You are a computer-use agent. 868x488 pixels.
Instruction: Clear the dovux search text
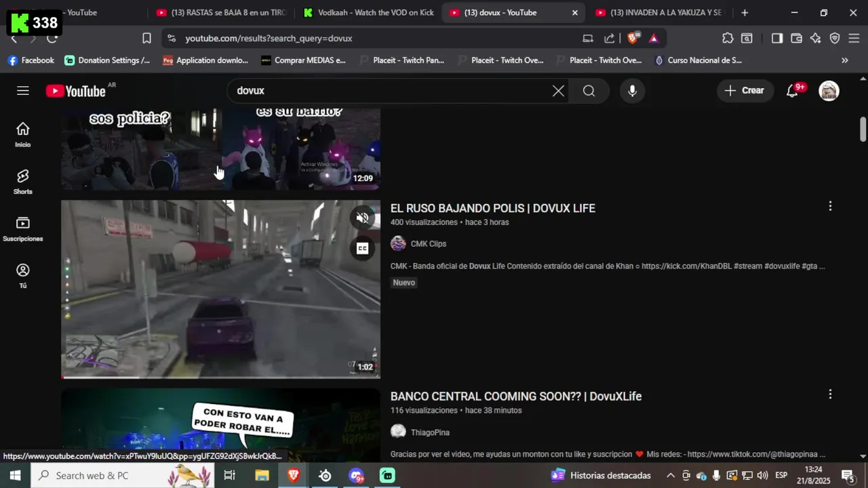click(x=558, y=91)
